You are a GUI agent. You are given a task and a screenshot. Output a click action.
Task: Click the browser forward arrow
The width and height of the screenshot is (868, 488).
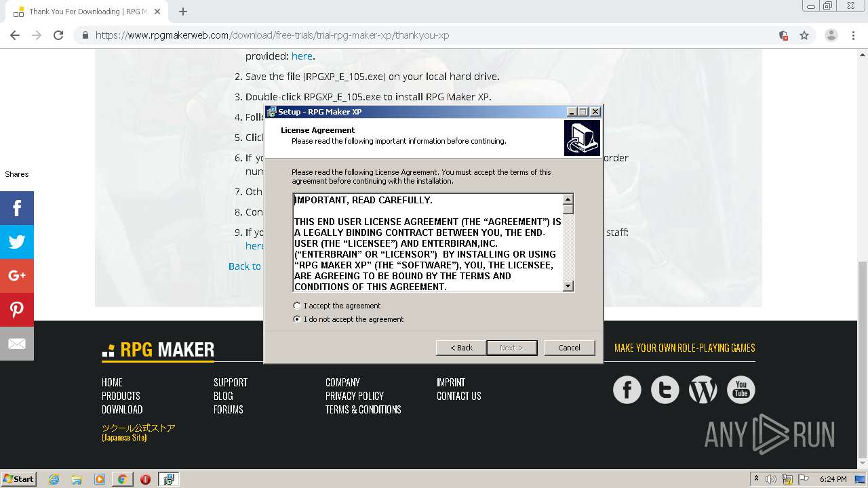37,35
